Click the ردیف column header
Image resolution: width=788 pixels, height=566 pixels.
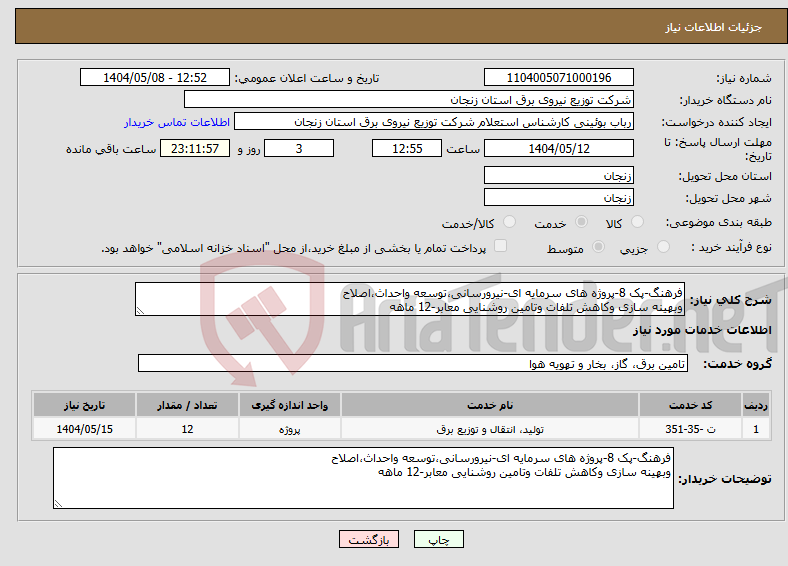coord(756,405)
